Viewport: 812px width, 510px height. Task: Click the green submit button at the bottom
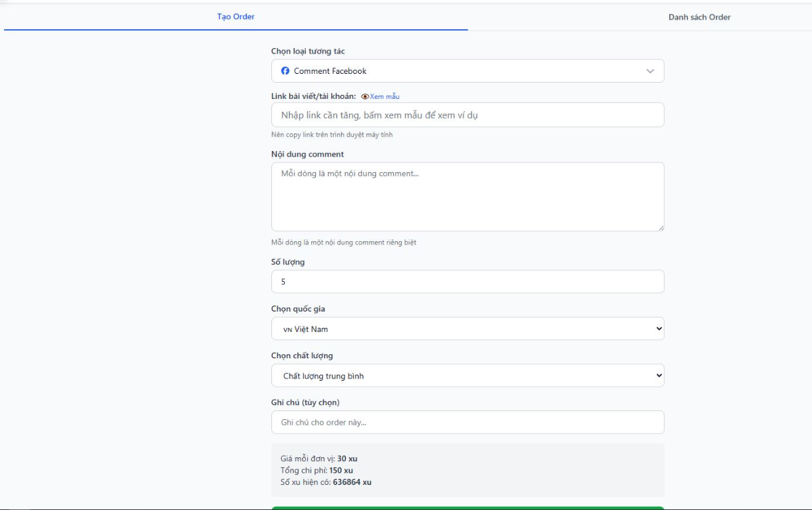pos(468,508)
